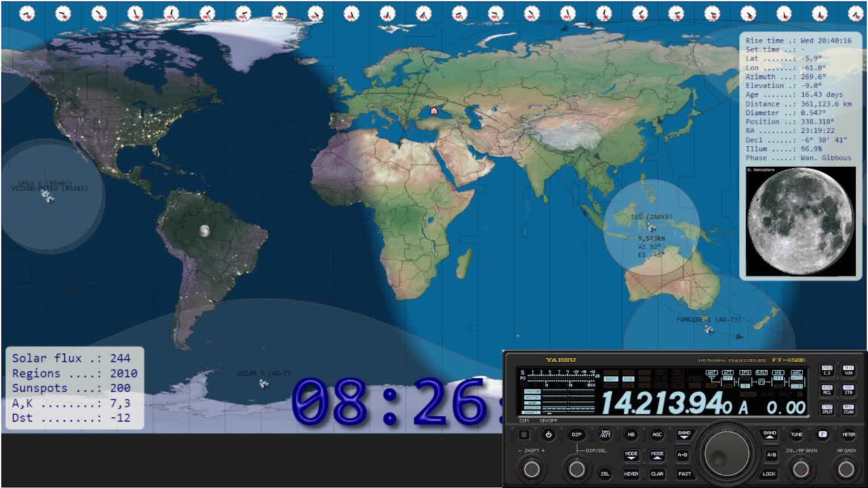
Task: Click the "Solar flux .: 244" line
Action: (71, 359)
